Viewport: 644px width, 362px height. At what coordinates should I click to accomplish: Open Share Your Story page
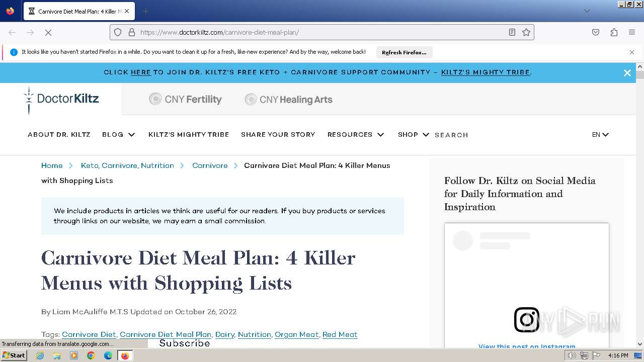coord(278,135)
